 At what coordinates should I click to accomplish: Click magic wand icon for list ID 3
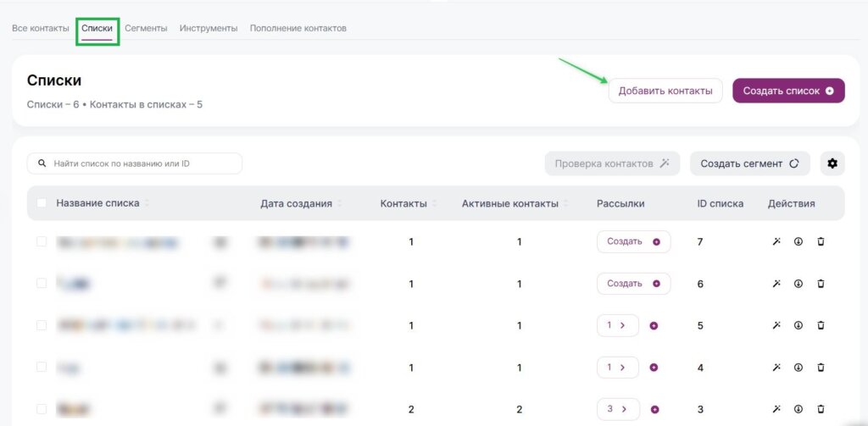[776, 410]
